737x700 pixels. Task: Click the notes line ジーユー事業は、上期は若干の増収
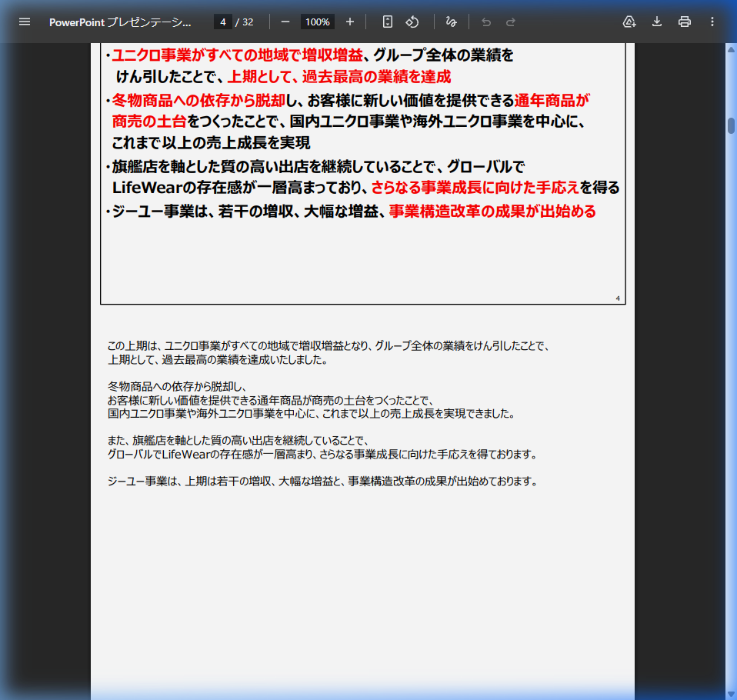322,482
